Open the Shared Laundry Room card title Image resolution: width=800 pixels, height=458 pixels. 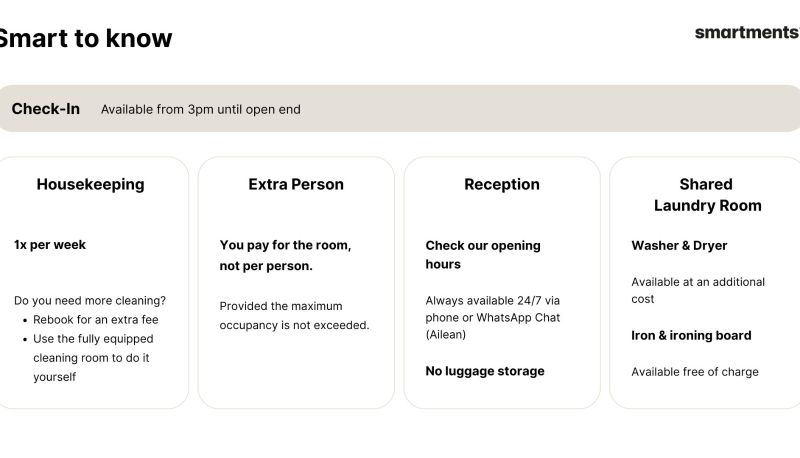pos(707,195)
